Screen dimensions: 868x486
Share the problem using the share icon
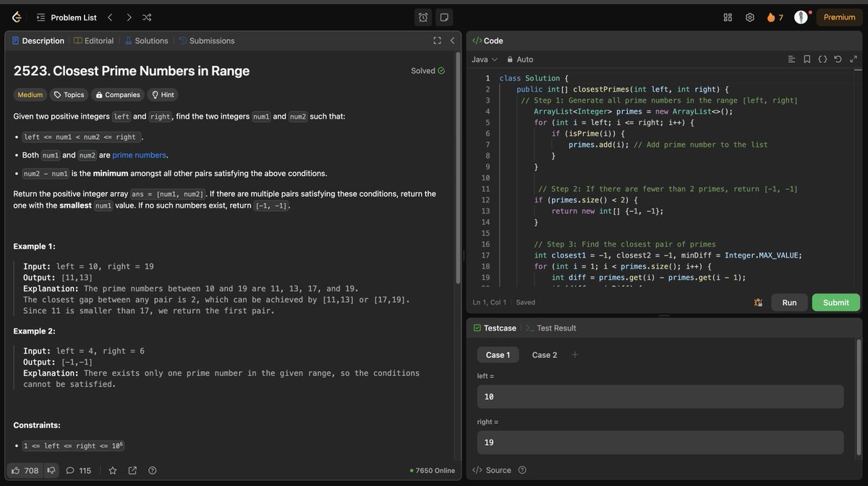click(x=132, y=470)
